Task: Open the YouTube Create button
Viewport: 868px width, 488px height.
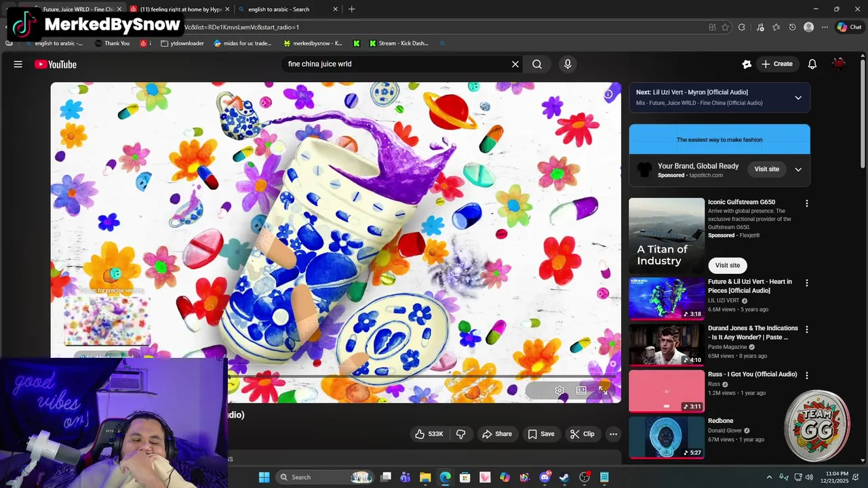Action: pyautogui.click(x=777, y=64)
